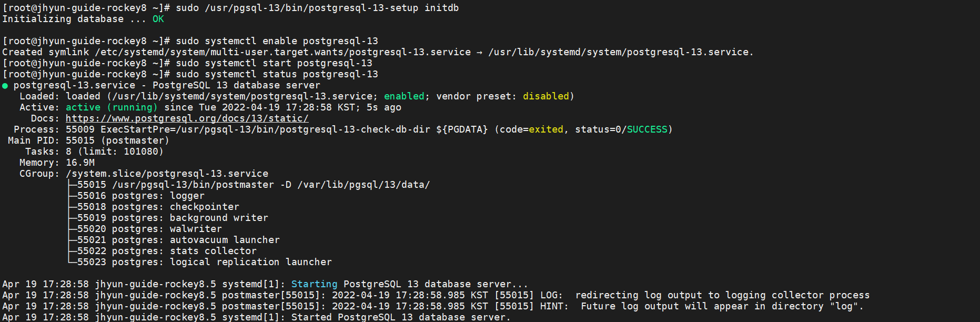
Task: Click the yellow 'disabled' vendor preset text
Action: tap(546, 96)
